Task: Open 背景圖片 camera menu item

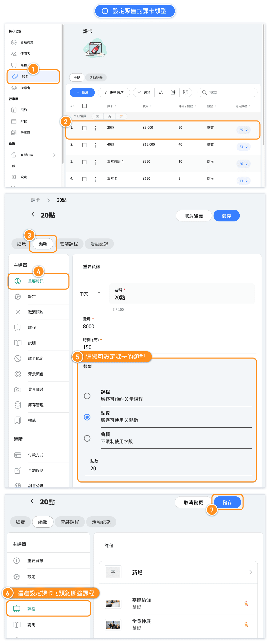Action: (x=36, y=390)
